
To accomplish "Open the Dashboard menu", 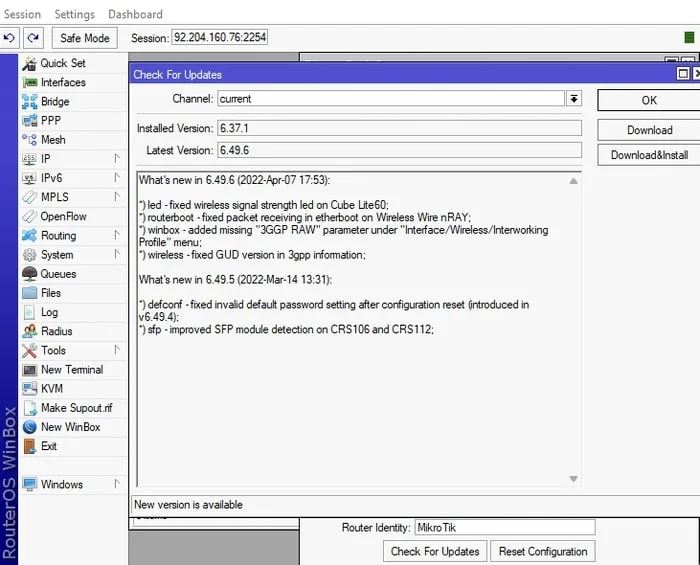I will coord(135,14).
